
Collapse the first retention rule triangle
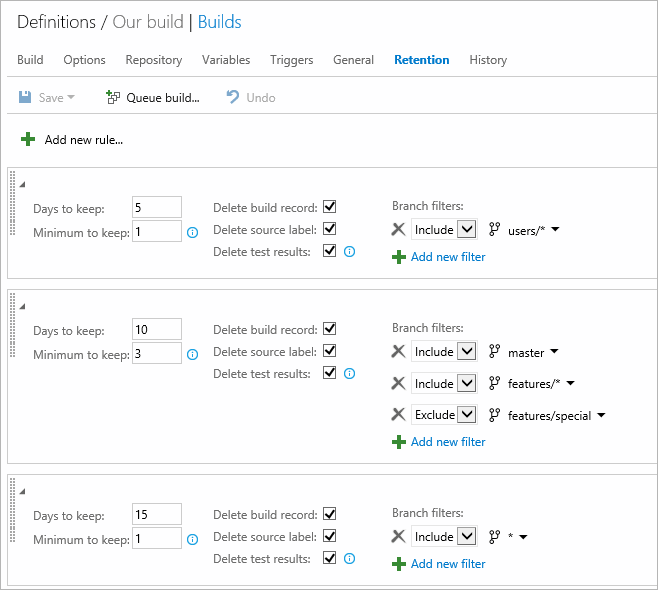click(x=23, y=184)
